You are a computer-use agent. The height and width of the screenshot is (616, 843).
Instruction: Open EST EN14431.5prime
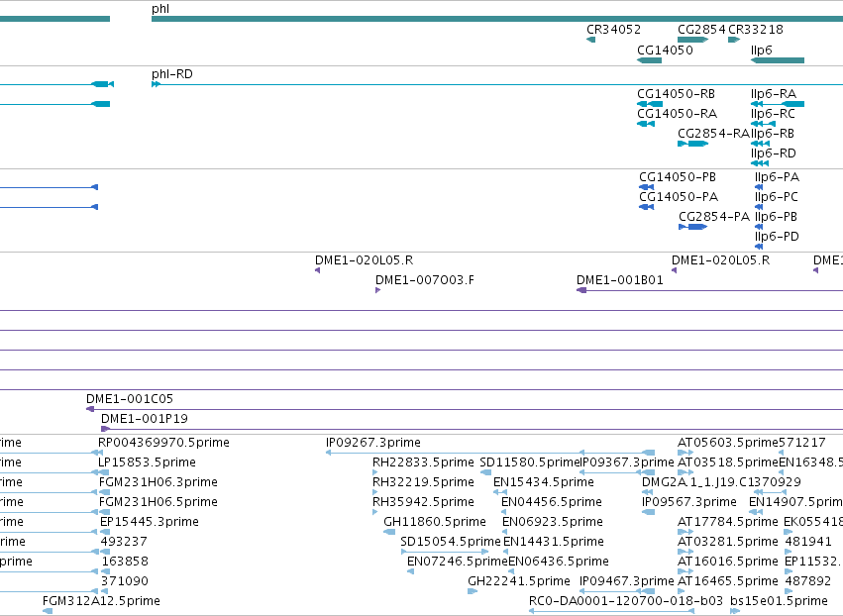tap(553, 542)
